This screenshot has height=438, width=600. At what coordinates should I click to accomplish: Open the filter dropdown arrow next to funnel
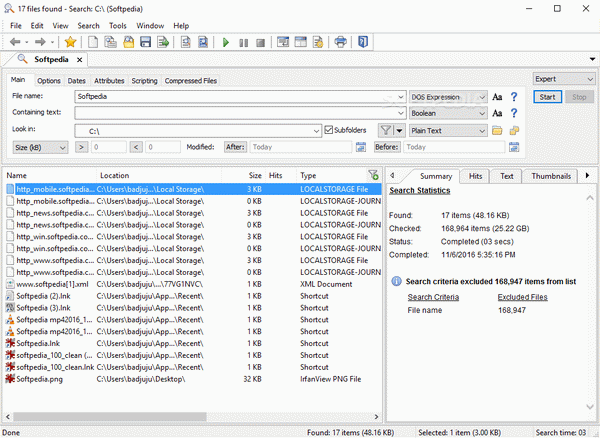pyautogui.click(x=399, y=130)
